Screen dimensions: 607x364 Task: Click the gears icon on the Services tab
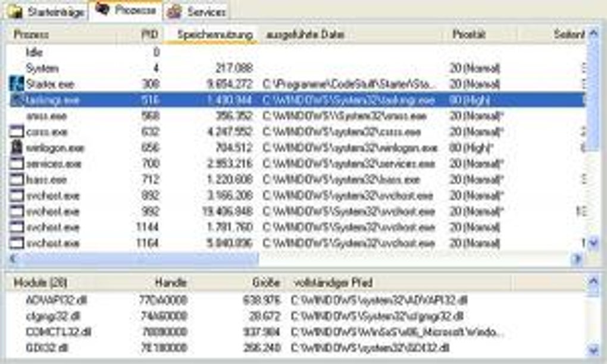[x=174, y=10]
